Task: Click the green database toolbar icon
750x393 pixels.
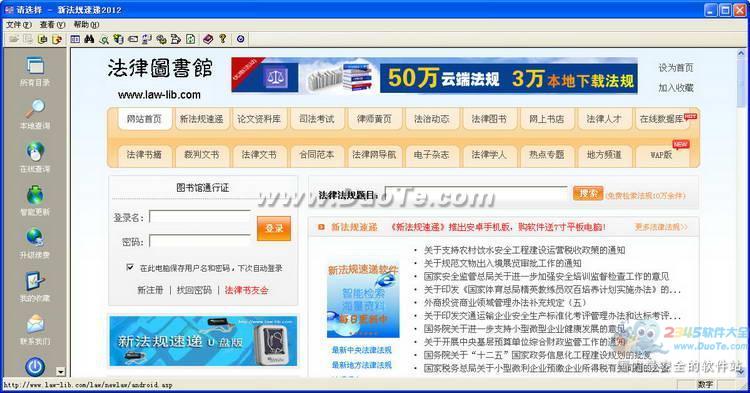Action: coord(118,39)
